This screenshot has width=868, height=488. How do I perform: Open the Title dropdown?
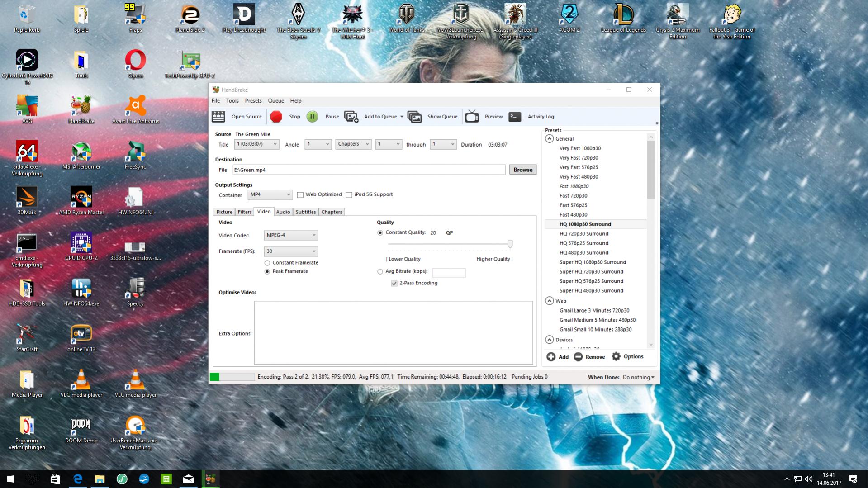pyautogui.click(x=256, y=144)
